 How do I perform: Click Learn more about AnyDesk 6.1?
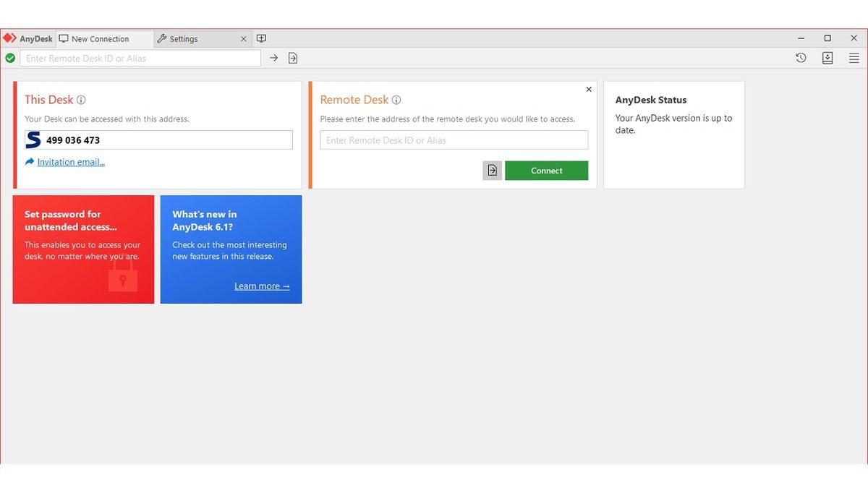261,286
